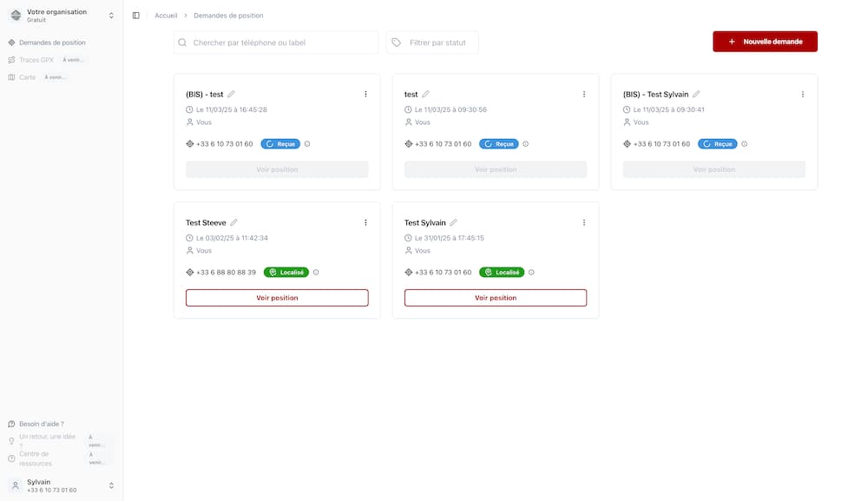This screenshot has height=501, width=868.
Task: Toggle the sidebar panel icon
Action: coord(136,16)
